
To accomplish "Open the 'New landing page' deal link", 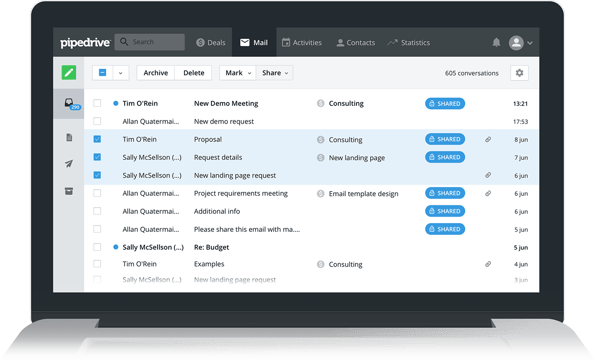I will coord(357,157).
